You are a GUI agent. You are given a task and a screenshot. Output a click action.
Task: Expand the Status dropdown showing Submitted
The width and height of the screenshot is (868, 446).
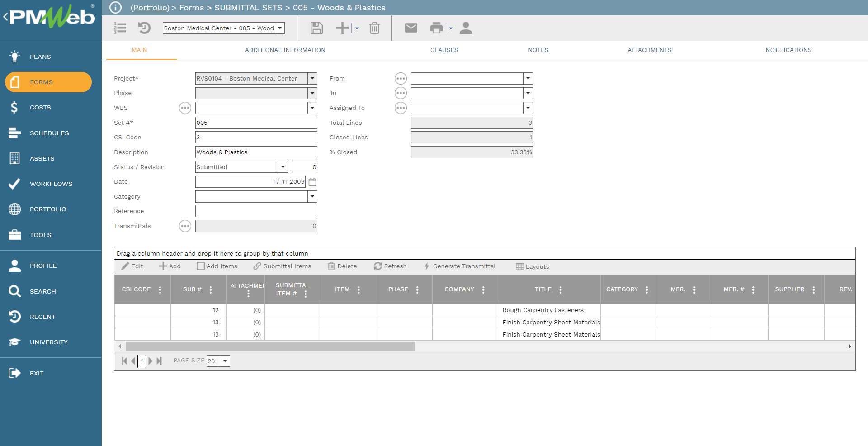point(283,167)
